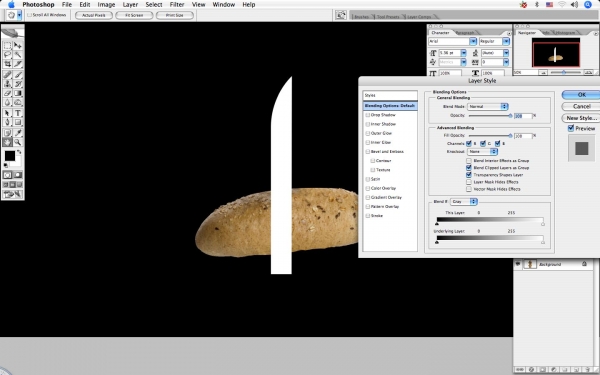Select the Magic Wand tool
Screen dimensions: 600x375
(18, 55)
